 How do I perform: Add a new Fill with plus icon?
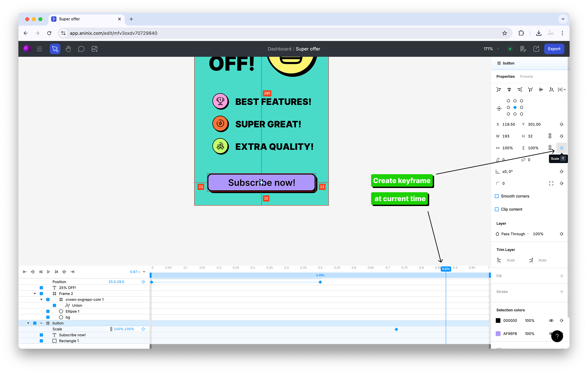coord(562,276)
